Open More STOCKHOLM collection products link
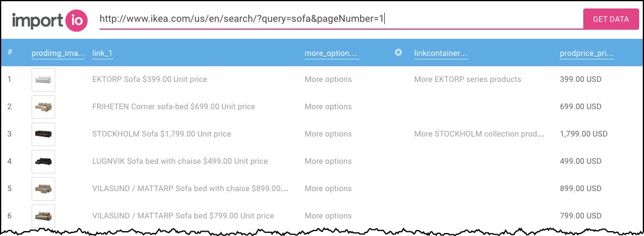The image size is (644, 236). 480,134
